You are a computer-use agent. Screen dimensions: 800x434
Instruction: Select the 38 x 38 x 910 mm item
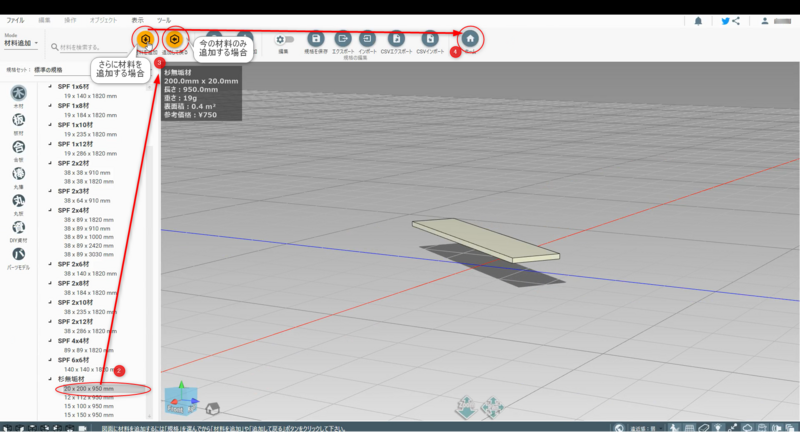coord(87,173)
